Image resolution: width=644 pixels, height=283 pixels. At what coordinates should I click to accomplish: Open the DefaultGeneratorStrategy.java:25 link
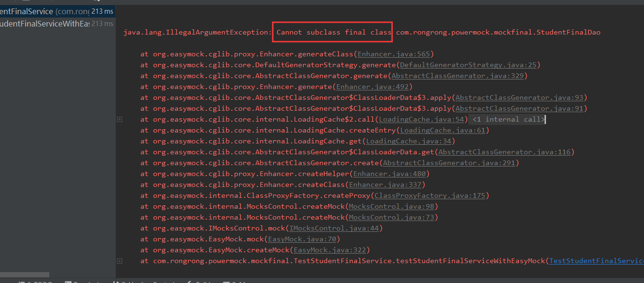pyautogui.click(x=469, y=65)
